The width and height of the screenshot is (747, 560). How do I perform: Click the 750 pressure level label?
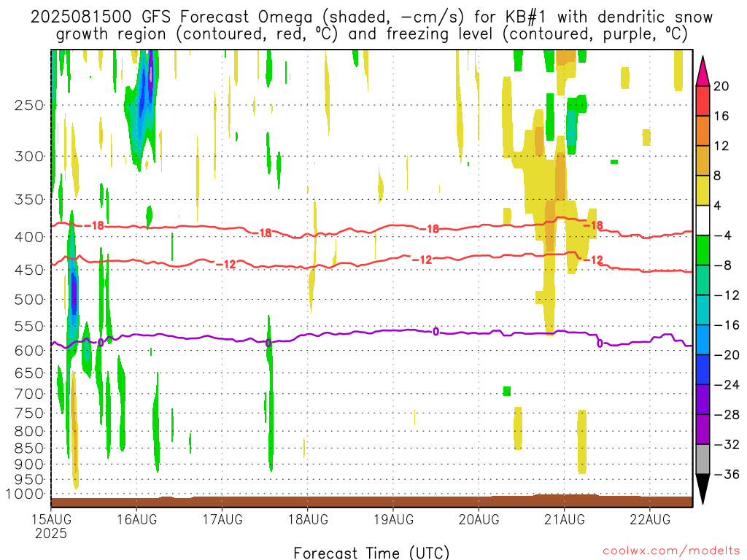click(29, 413)
